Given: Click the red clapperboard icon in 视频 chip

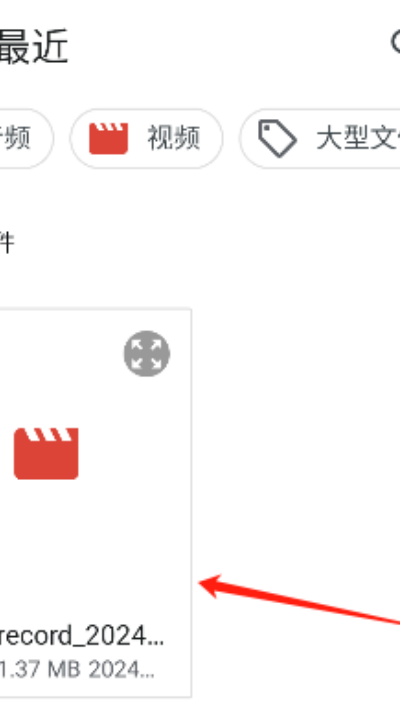Looking at the screenshot, I should coord(108,139).
